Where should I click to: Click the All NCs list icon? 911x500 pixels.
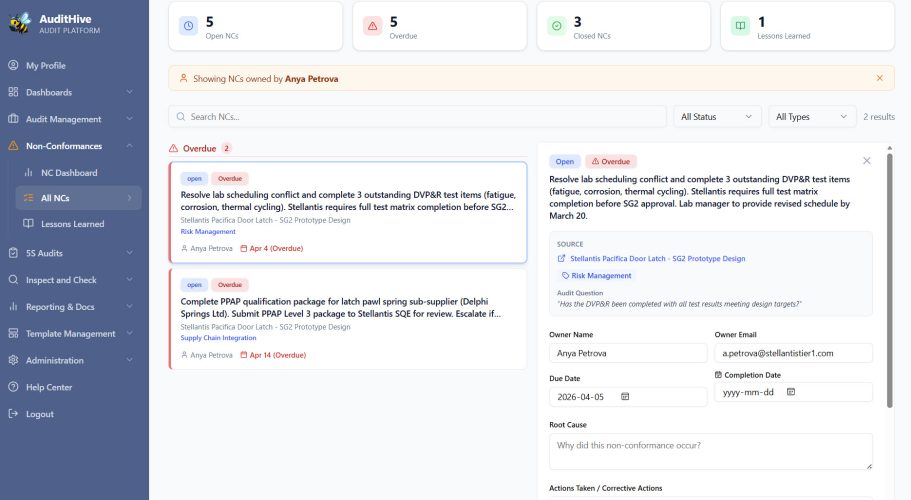pos(28,198)
